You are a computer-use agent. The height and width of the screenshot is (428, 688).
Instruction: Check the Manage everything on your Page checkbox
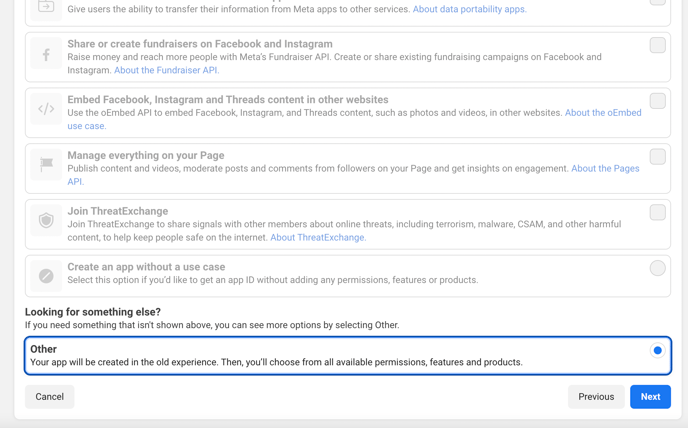(657, 156)
